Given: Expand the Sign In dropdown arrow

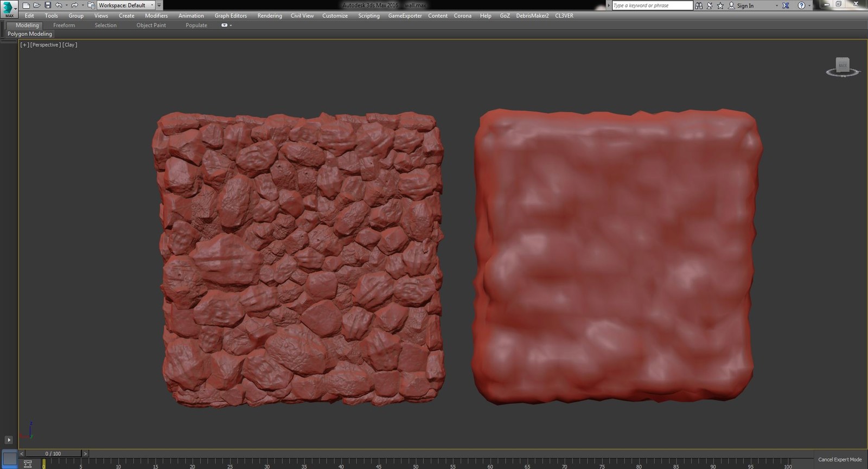Looking at the screenshot, I should tap(776, 5).
